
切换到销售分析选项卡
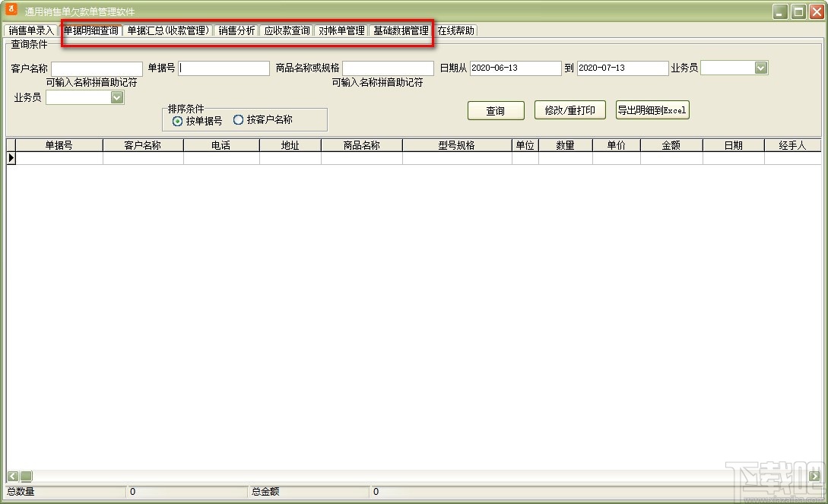click(236, 31)
